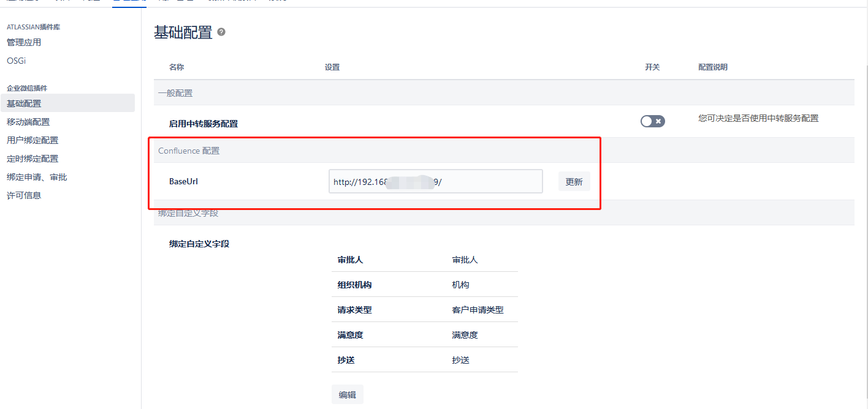
Task: Open 管理应用 in the sidebar
Action: pos(24,42)
